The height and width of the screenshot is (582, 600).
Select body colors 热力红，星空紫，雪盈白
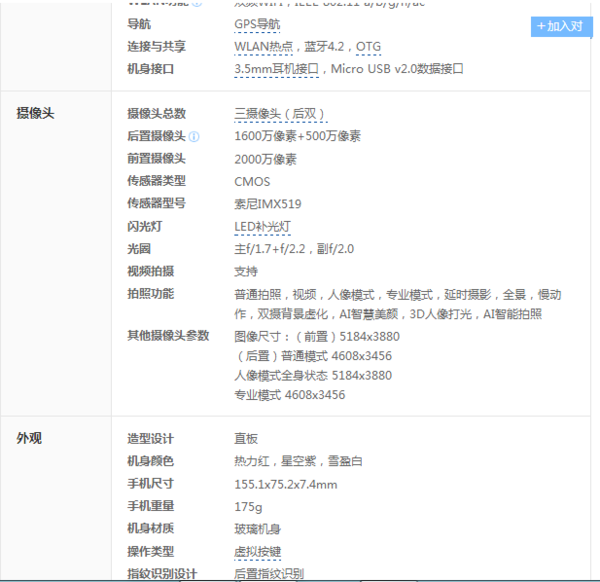(x=298, y=461)
